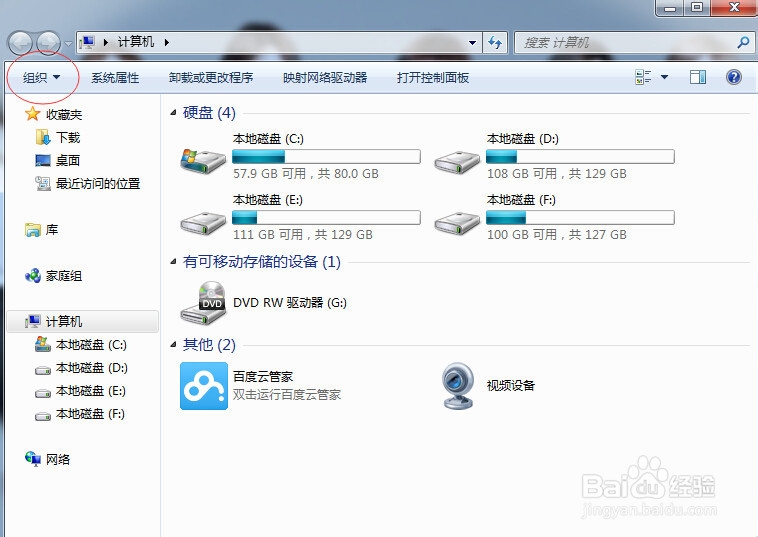Click the 库 libraries icon

coord(33,230)
